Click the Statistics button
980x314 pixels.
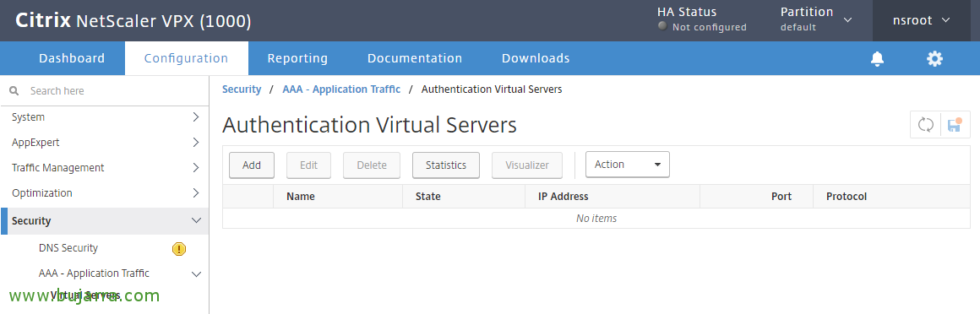446,165
